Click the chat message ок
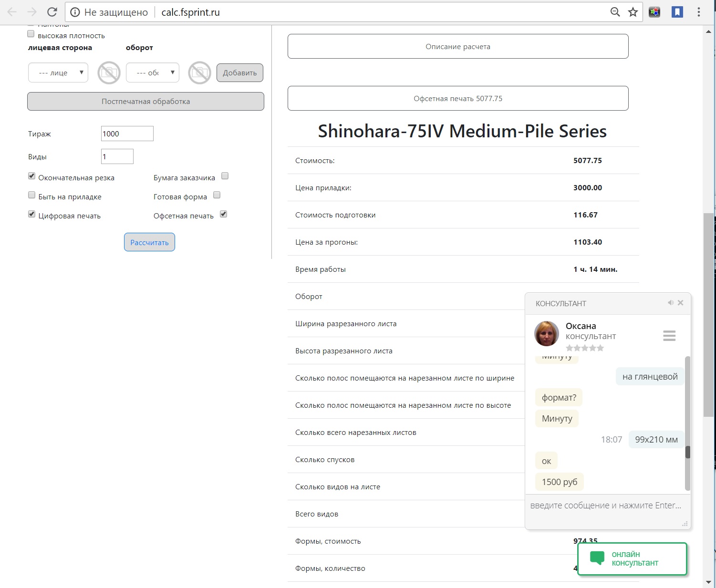 click(x=547, y=461)
